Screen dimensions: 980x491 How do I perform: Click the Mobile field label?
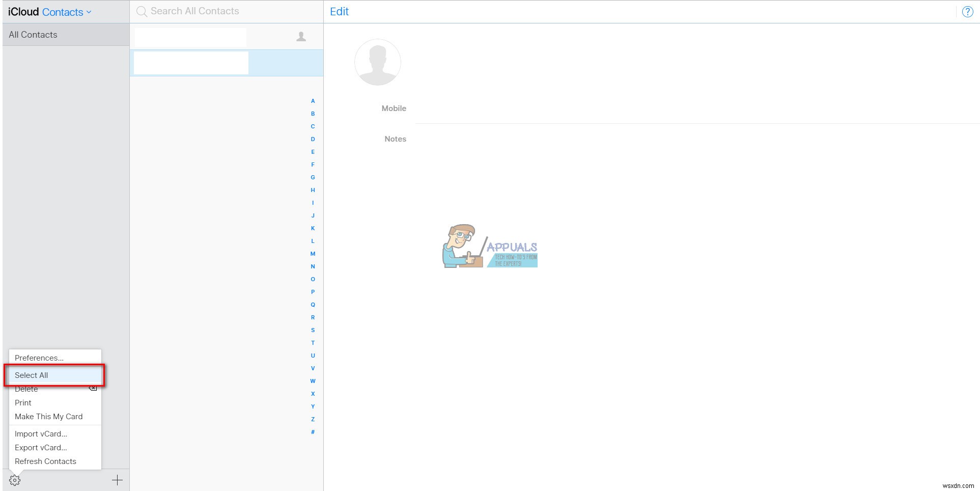pos(394,108)
